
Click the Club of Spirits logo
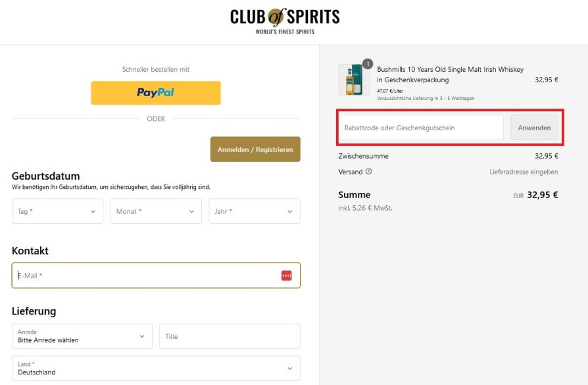(x=285, y=19)
